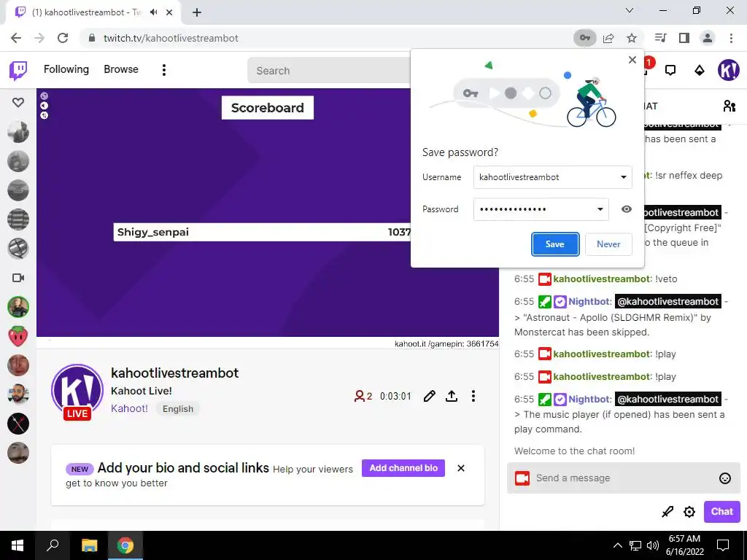The height and width of the screenshot is (560, 747).
Task: Click the Twitch search field
Action: [x=329, y=71]
